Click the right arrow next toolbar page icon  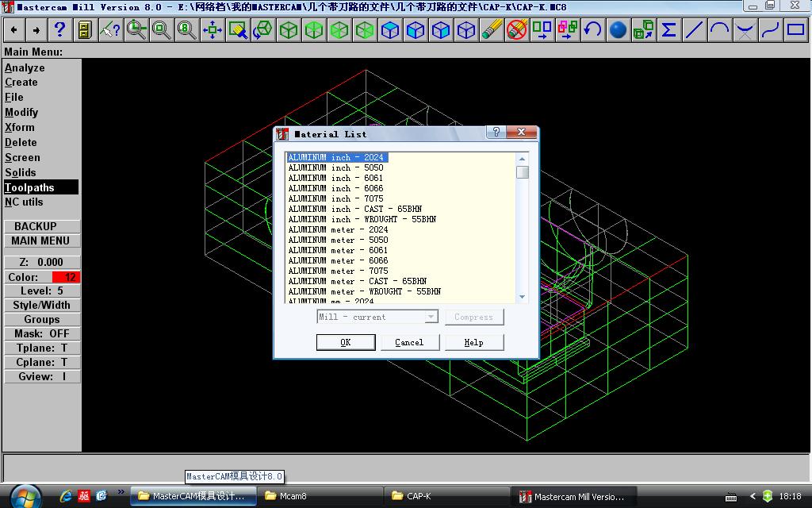pyautogui.click(x=36, y=30)
